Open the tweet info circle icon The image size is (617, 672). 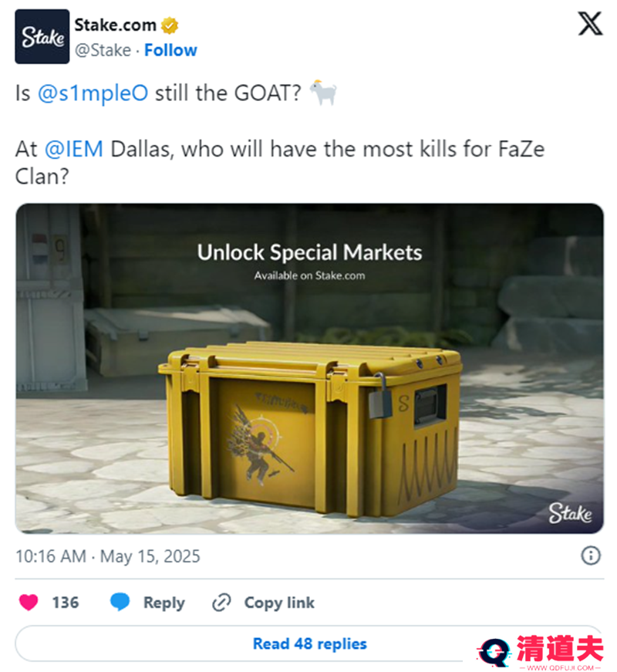click(x=591, y=555)
